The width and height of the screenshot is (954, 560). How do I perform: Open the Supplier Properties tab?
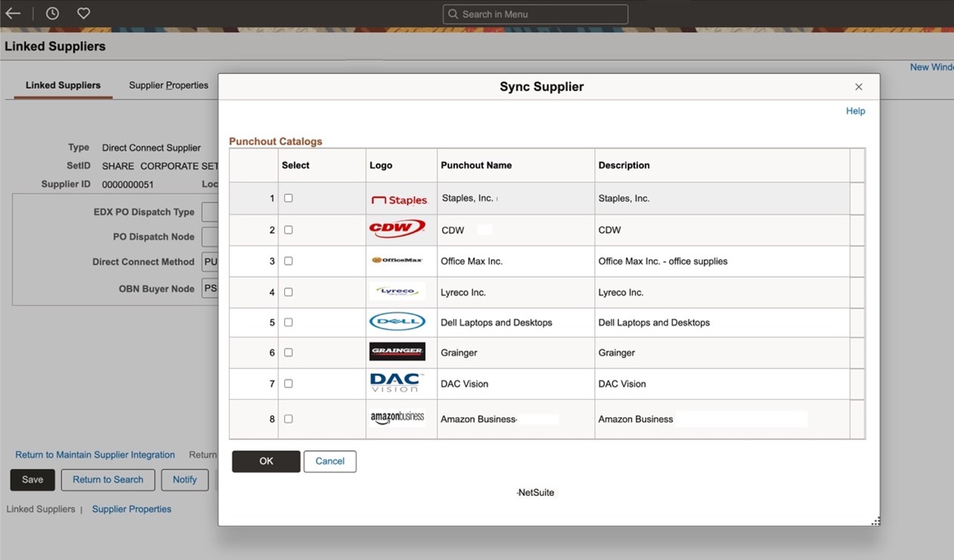(x=169, y=85)
